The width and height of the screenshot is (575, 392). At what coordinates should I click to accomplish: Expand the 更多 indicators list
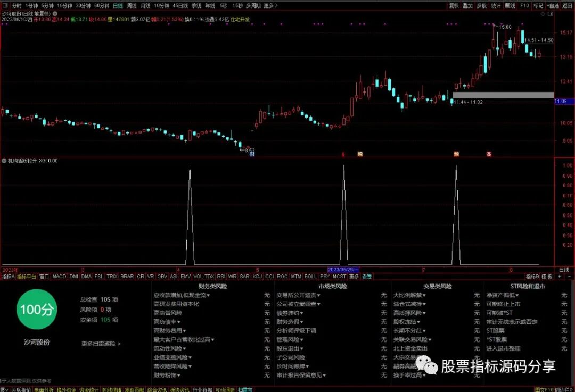tap(354, 277)
